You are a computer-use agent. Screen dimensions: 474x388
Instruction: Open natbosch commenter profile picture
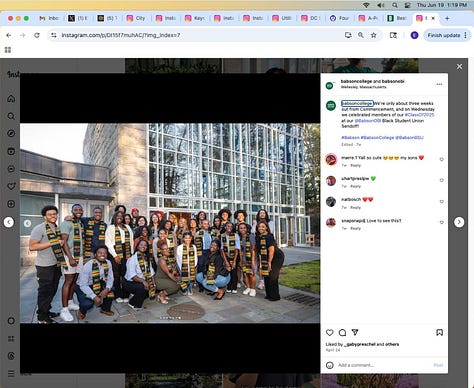(x=331, y=202)
